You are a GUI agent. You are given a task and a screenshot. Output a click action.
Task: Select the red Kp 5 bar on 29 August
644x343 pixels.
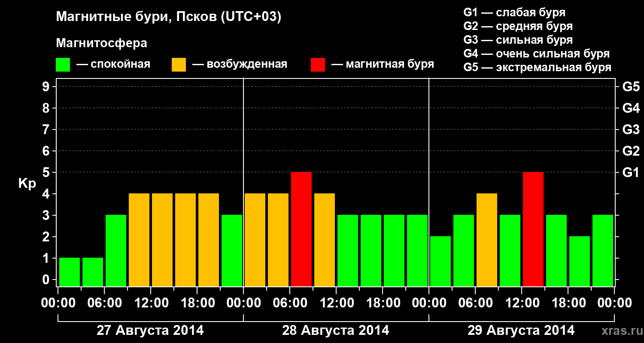coord(533,229)
